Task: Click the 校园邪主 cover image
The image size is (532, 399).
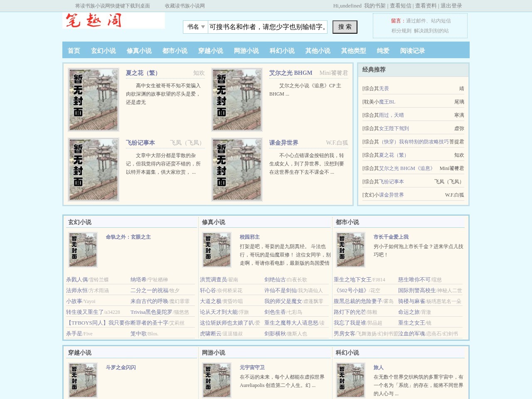Action: click(x=217, y=249)
